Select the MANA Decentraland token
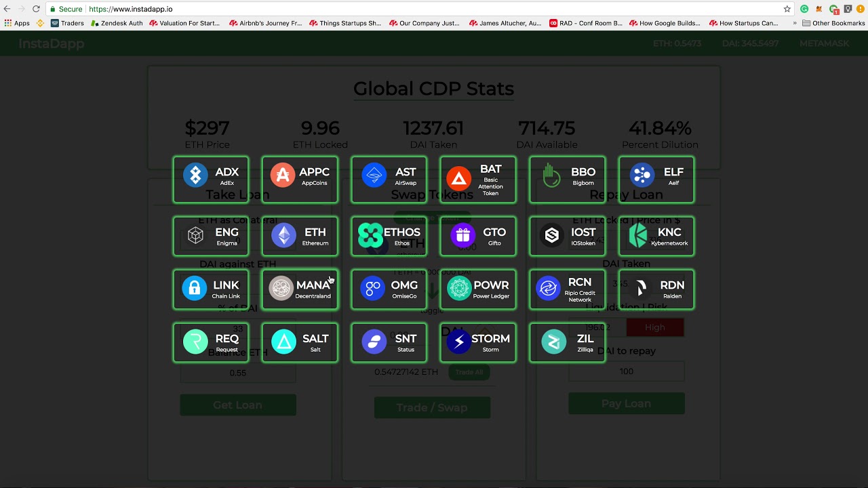 (x=300, y=289)
